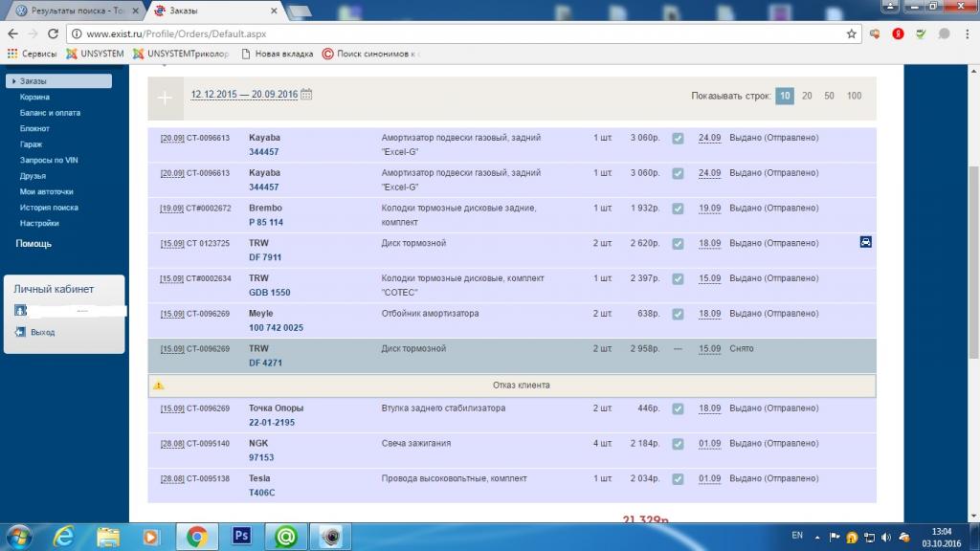This screenshot has width=980, height=551.
Task: Click the Yandex extension icon
Action: (898, 33)
